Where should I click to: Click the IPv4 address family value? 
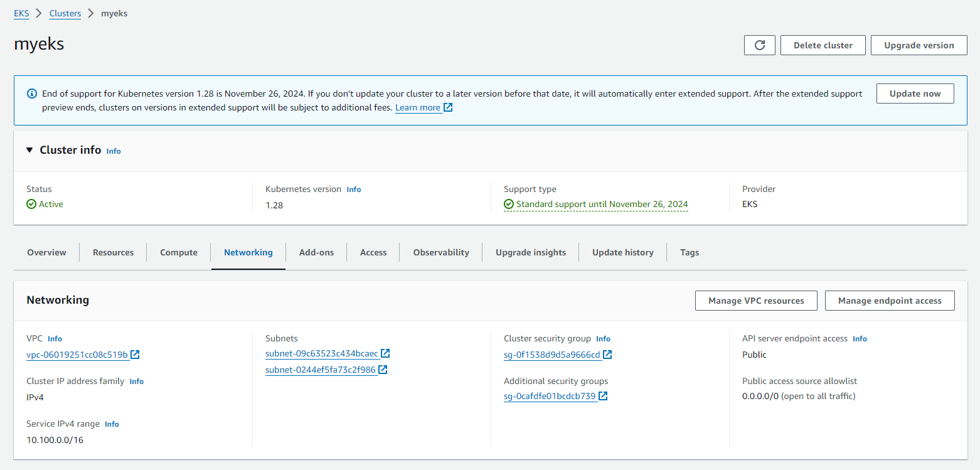35,397
